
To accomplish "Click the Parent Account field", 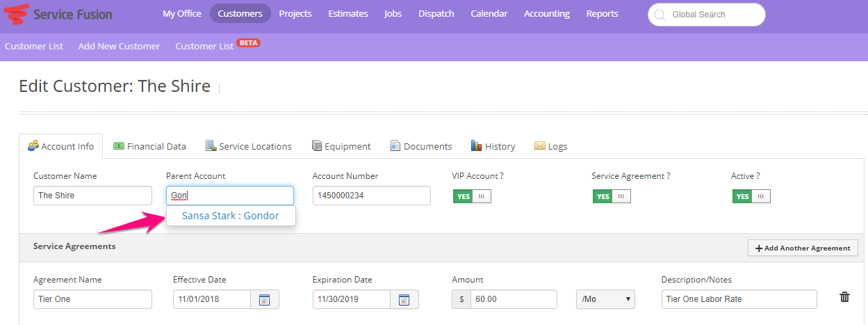I will (x=230, y=196).
